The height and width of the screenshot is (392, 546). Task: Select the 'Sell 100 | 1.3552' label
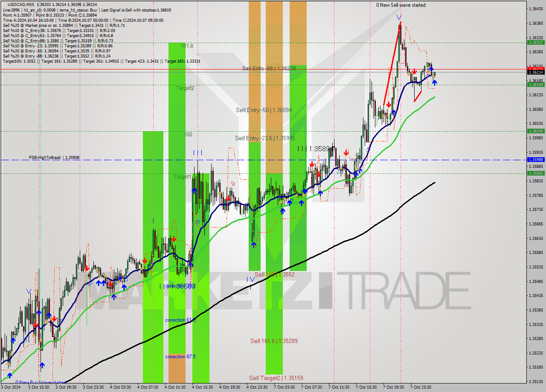pyautogui.click(x=275, y=274)
